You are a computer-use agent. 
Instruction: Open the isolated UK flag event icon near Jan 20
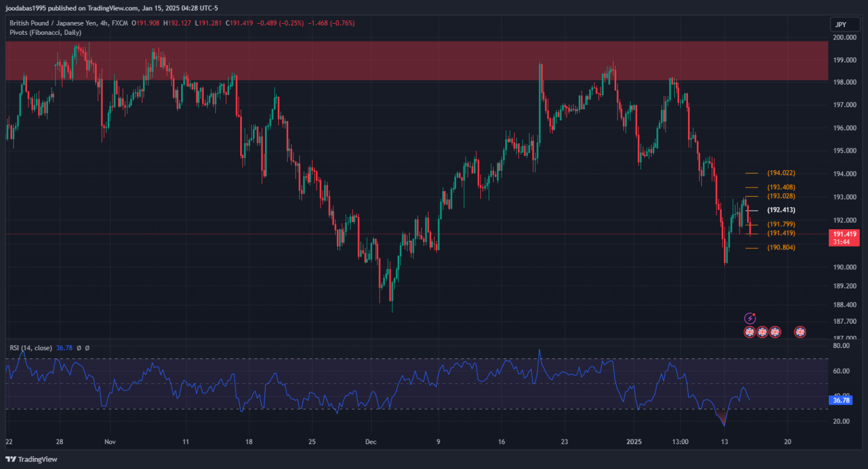pyautogui.click(x=800, y=332)
